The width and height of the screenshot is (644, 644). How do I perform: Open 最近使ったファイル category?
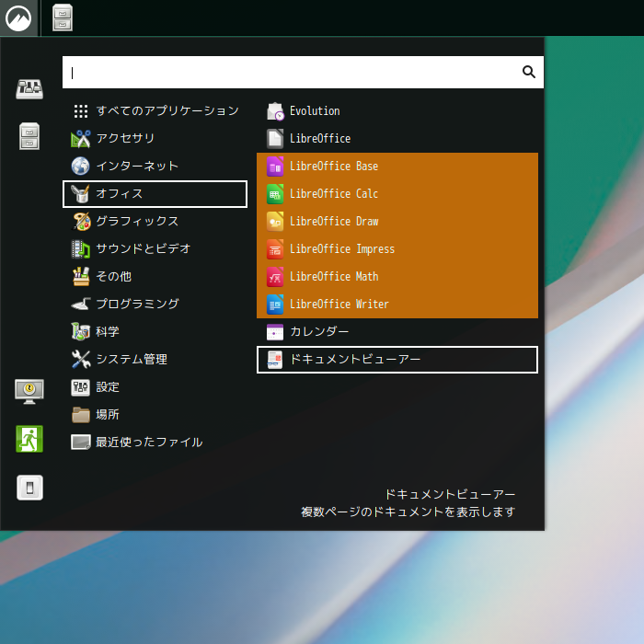pos(155,443)
